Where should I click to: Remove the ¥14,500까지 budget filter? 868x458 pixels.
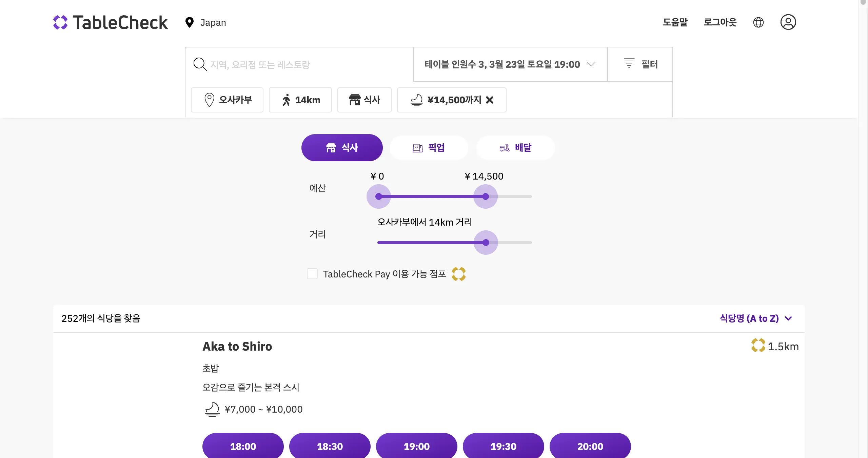tap(490, 100)
